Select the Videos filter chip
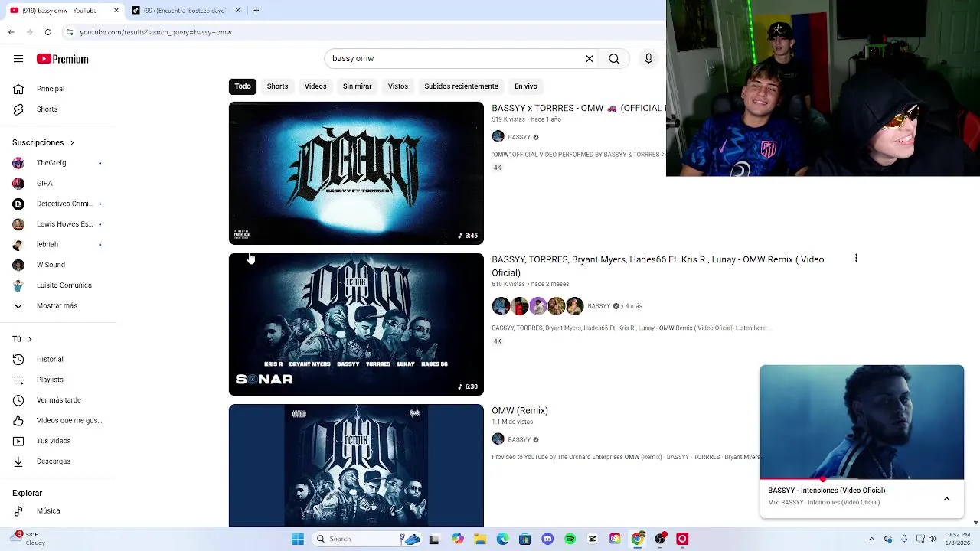980x551 pixels. 315,86
